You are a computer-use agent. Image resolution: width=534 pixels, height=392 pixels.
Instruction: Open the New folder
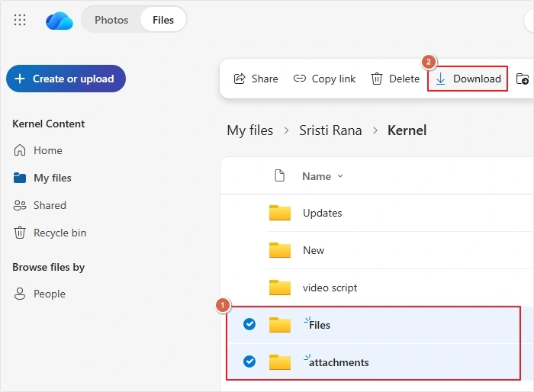tap(314, 250)
